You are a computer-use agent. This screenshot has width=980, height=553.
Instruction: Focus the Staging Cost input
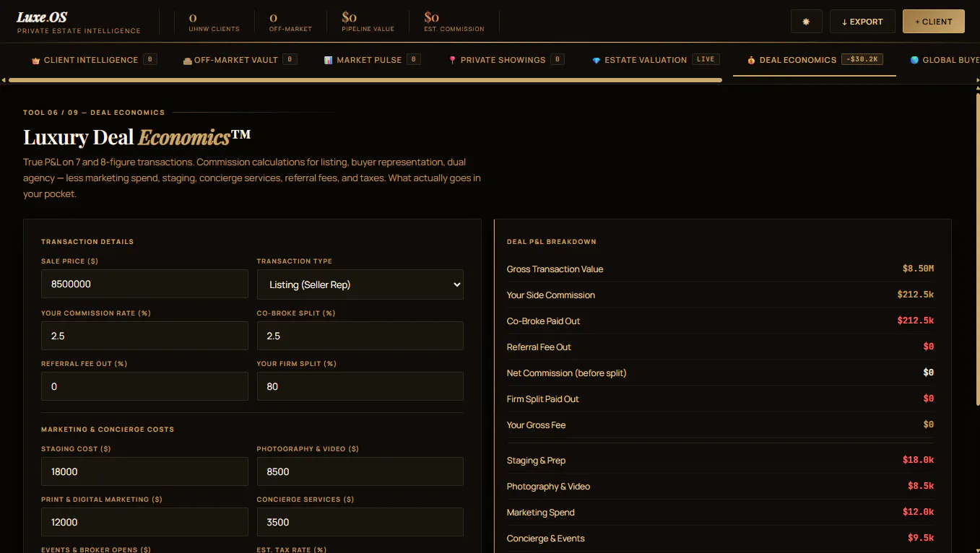click(x=144, y=471)
